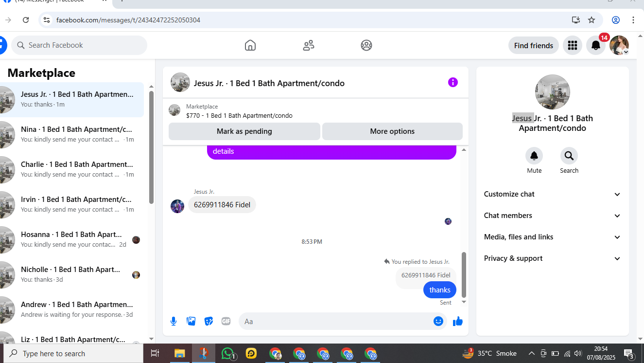Go to the Facebook Home icon
This screenshot has height=363, width=644.
250,45
